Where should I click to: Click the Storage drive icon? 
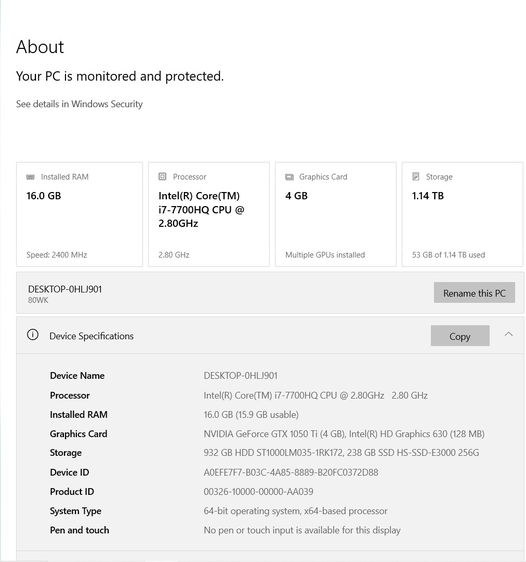pos(416,176)
